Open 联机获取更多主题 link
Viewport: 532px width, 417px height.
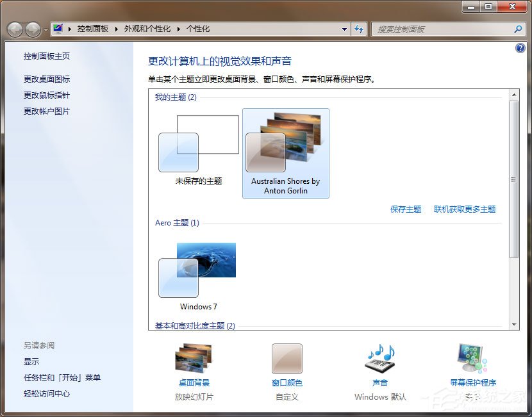[465, 209]
